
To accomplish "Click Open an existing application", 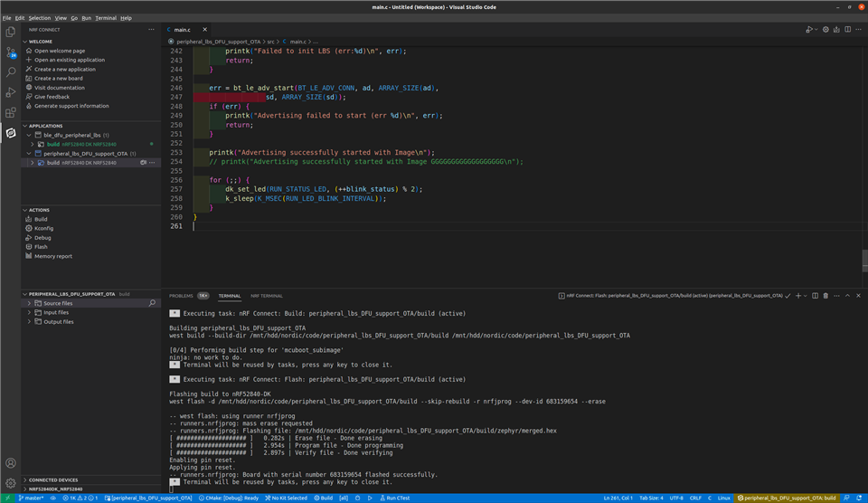I will click(x=70, y=60).
